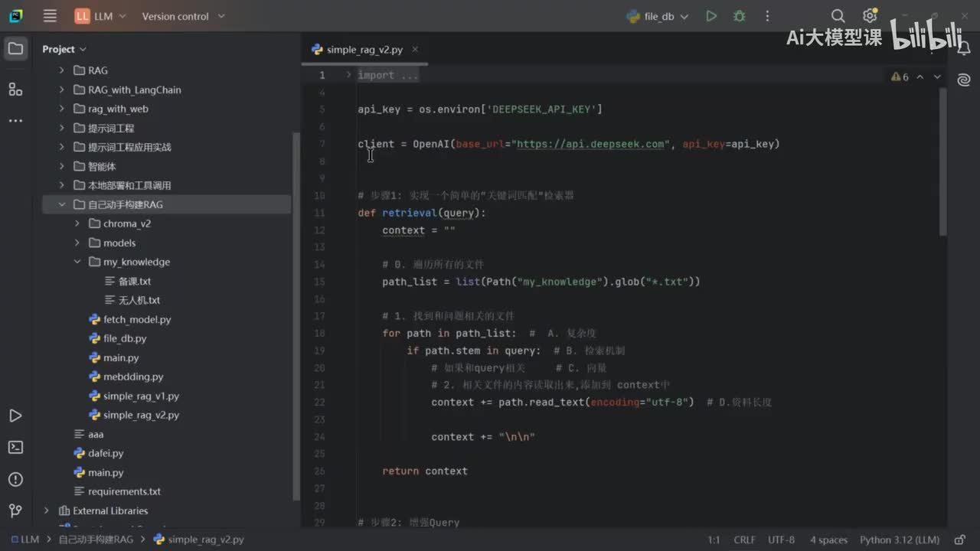This screenshot has height=551, width=980.
Task: Select the aaa file
Action: pos(96,434)
